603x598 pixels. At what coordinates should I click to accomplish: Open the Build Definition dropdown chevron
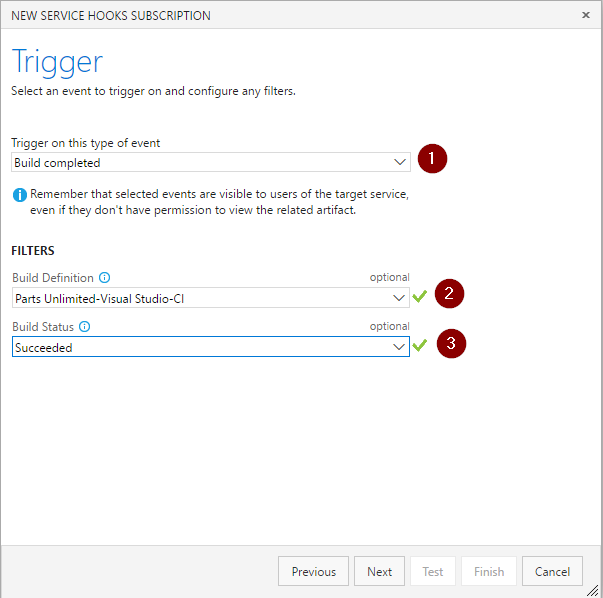tap(399, 298)
